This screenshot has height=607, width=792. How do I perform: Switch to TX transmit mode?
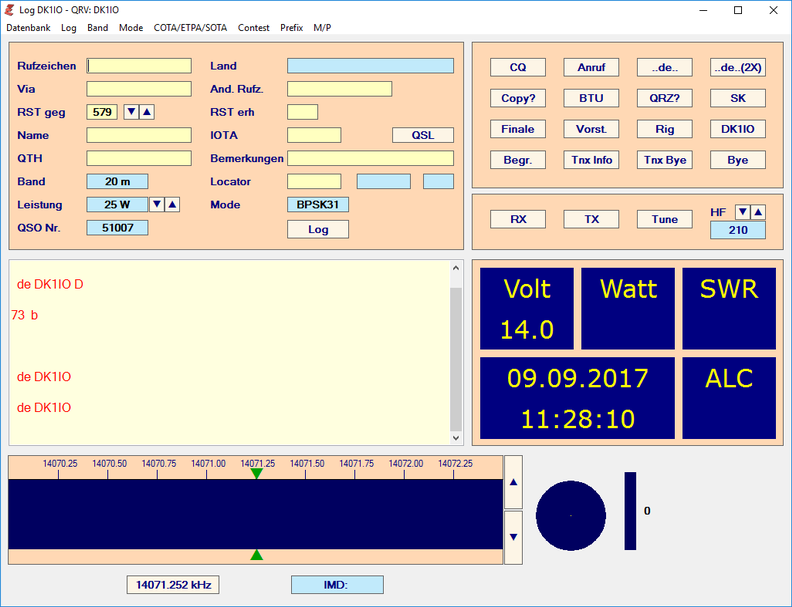(591, 219)
